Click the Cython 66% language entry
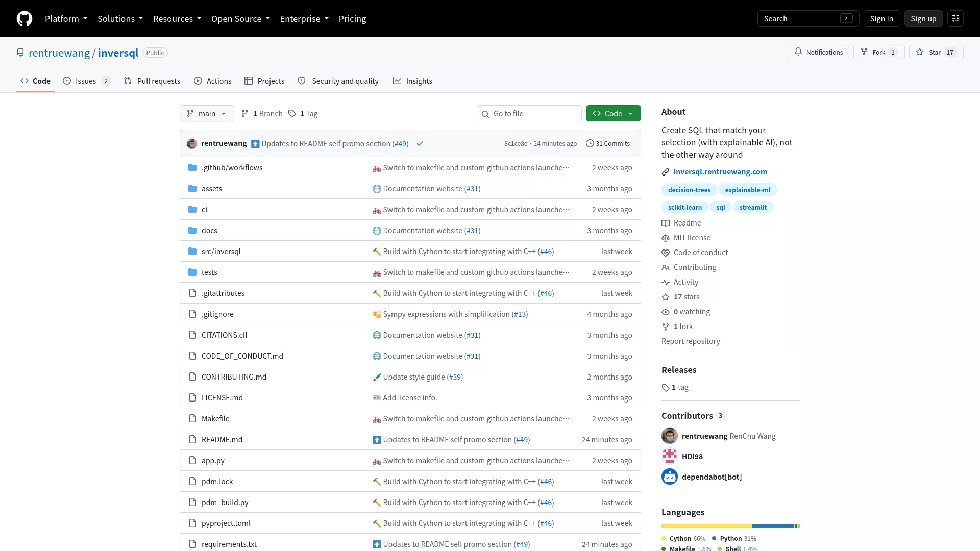The image size is (980, 551). tap(684, 539)
